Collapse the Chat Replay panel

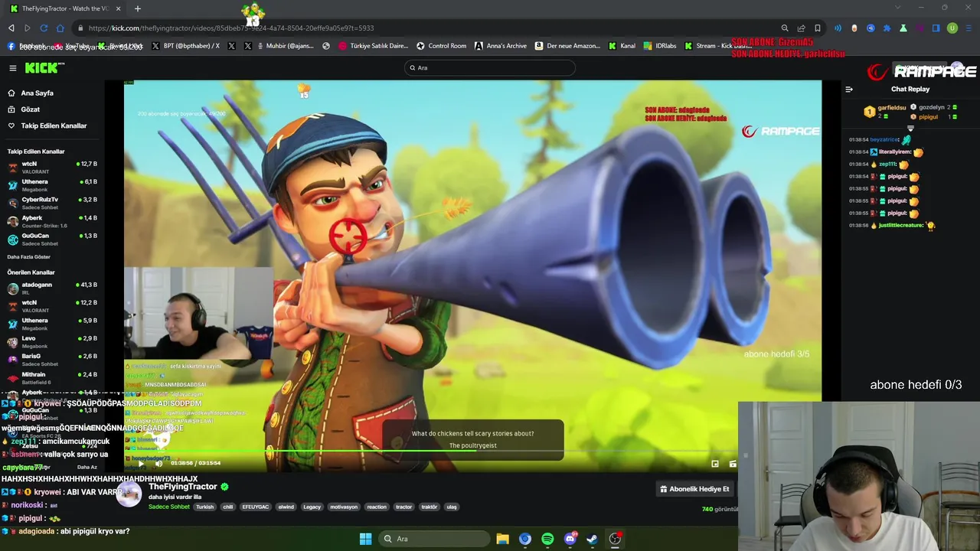(x=848, y=90)
